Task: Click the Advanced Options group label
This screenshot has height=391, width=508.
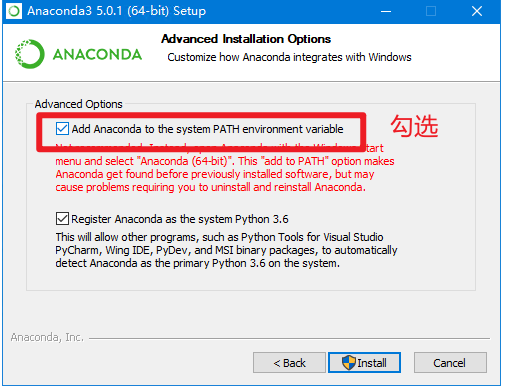Action: [79, 104]
